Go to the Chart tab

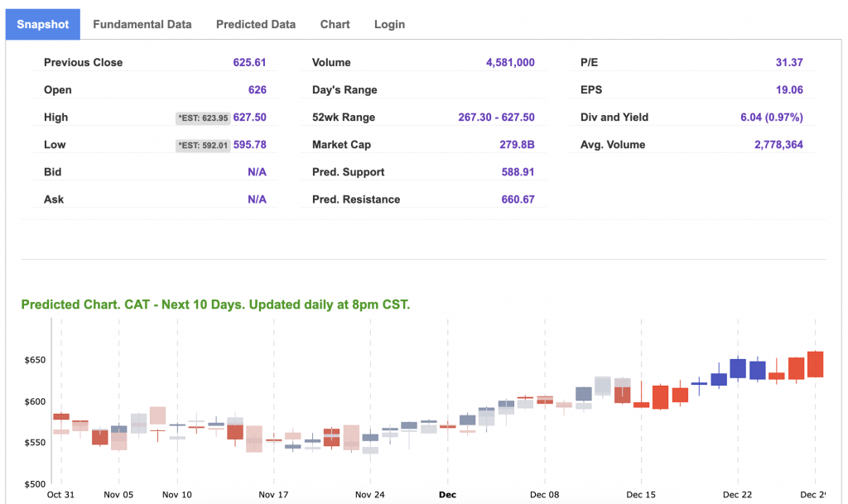[x=335, y=24]
